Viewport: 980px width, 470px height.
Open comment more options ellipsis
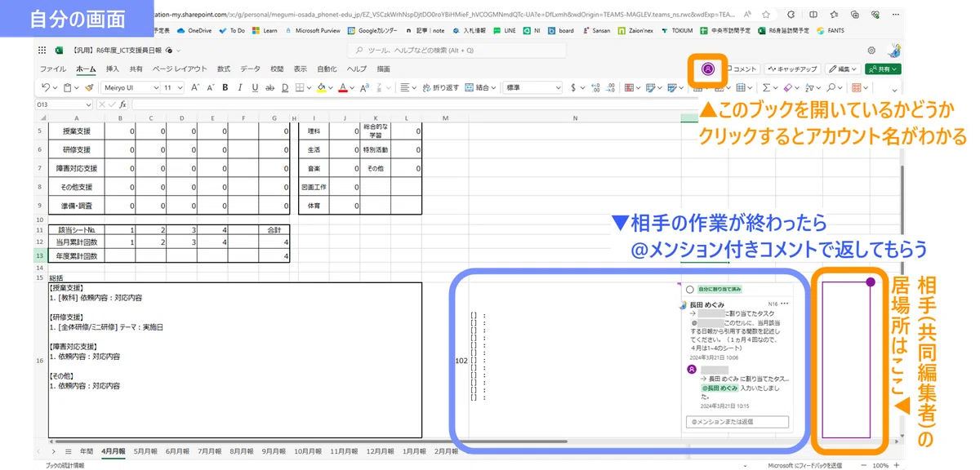pos(786,304)
